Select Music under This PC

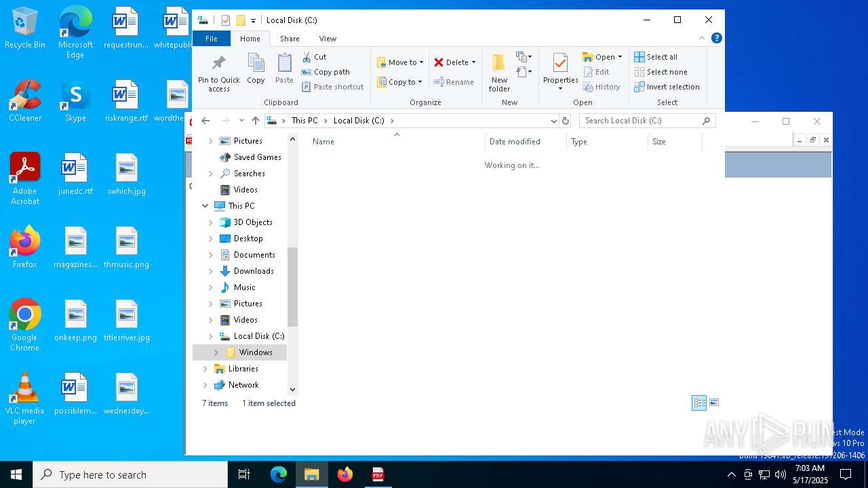coord(244,287)
